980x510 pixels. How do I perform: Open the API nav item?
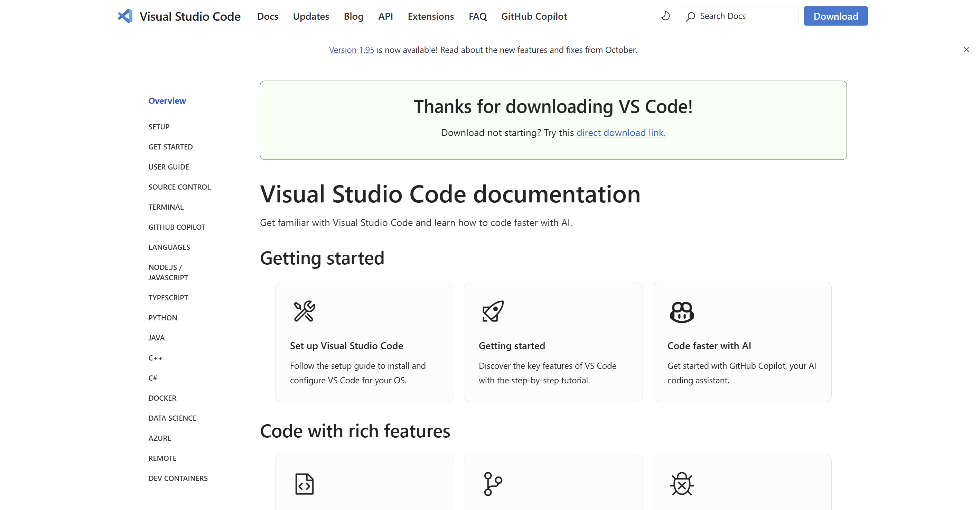coord(385,16)
